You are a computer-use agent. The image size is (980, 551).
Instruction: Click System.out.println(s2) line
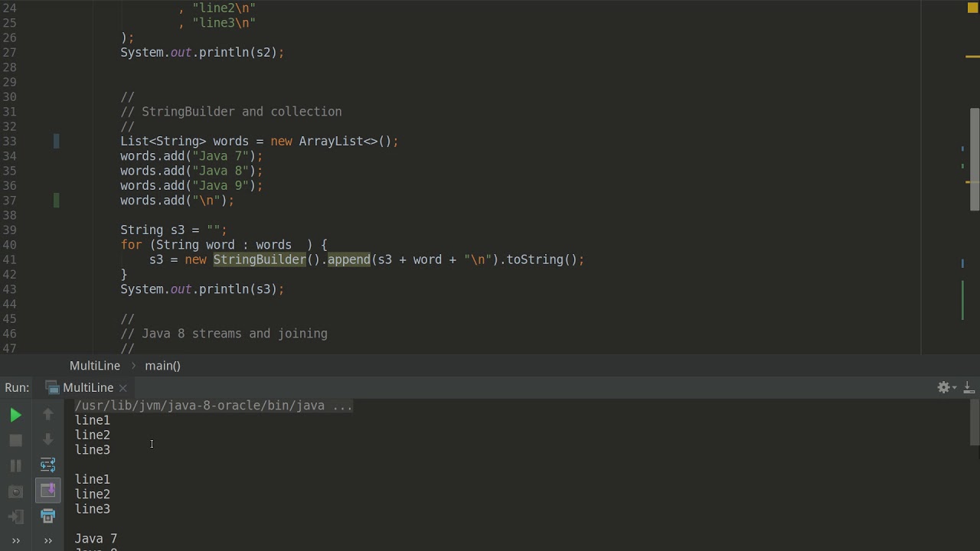pos(202,53)
